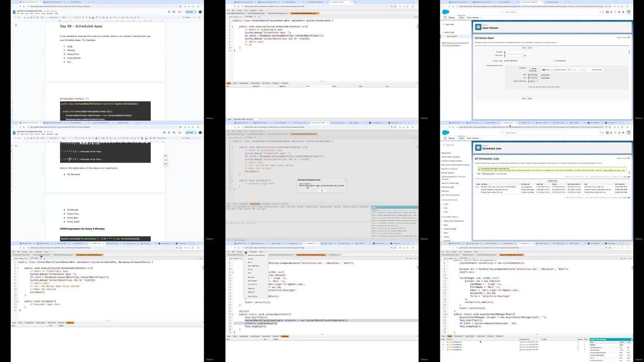Open Setup Home in the Scheduled Jobs sidebar
This screenshot has width=644, height=362.
[446, 153]
